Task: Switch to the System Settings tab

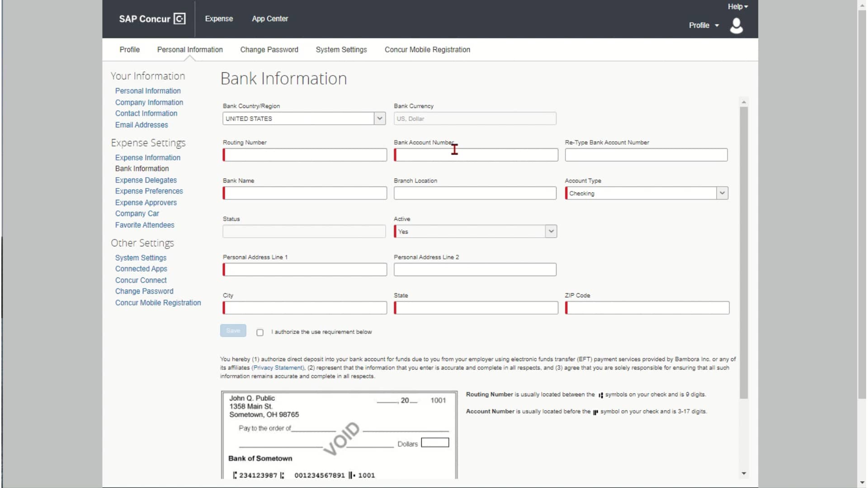Action: pos(341,50)
